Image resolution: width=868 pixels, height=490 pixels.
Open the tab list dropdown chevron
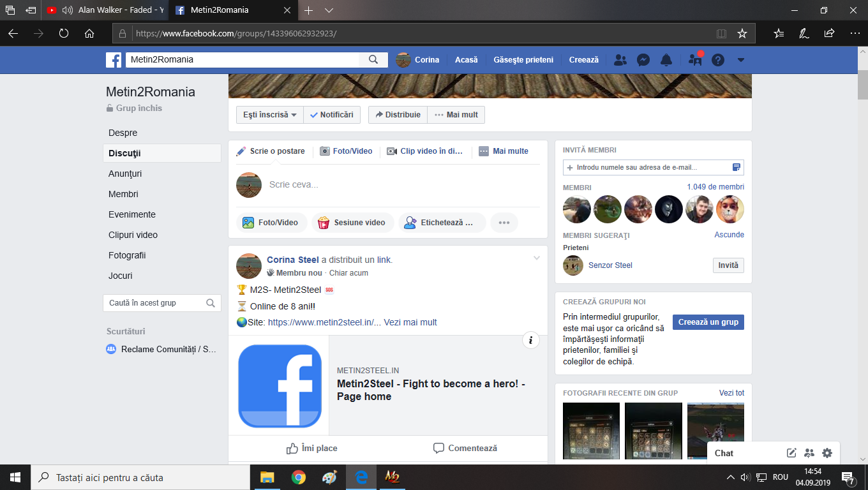pyautogui.click(x=329, y=10)
